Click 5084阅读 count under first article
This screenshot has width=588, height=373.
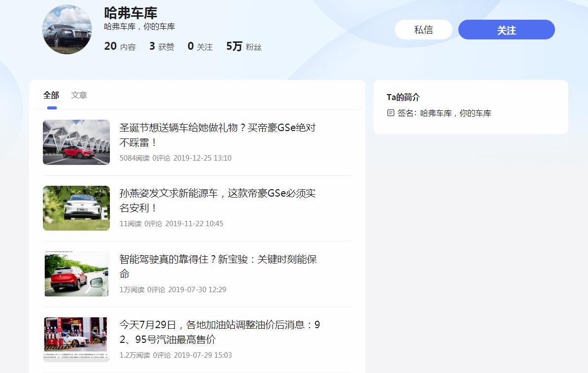point(135,158)
